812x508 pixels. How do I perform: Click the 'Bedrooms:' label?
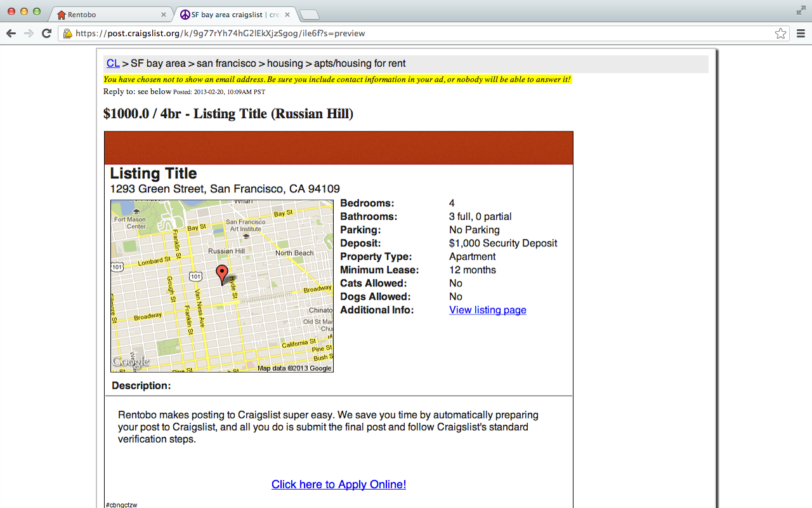pyautogui.click(x=367, y=203)
